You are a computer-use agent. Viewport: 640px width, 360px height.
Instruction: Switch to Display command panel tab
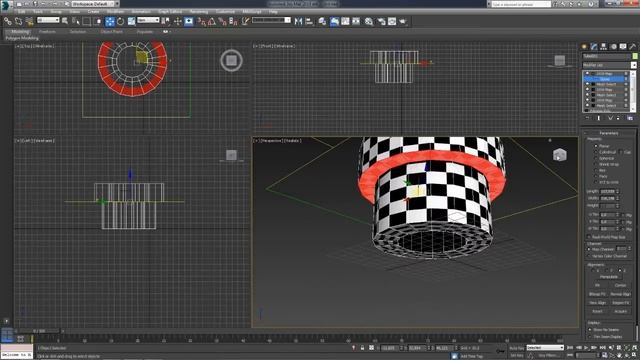[x=623, y=47]
